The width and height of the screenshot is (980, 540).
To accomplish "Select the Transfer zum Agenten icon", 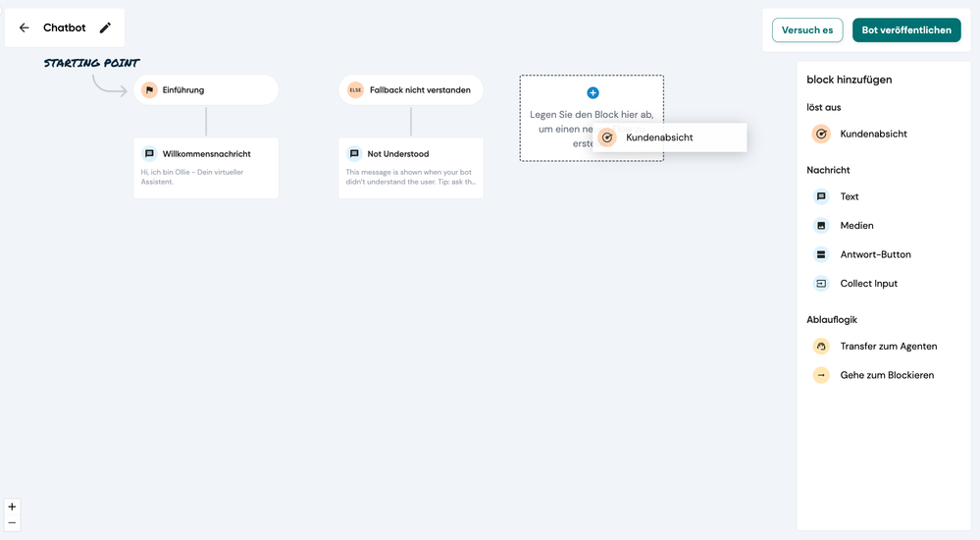I will point(821,346).
